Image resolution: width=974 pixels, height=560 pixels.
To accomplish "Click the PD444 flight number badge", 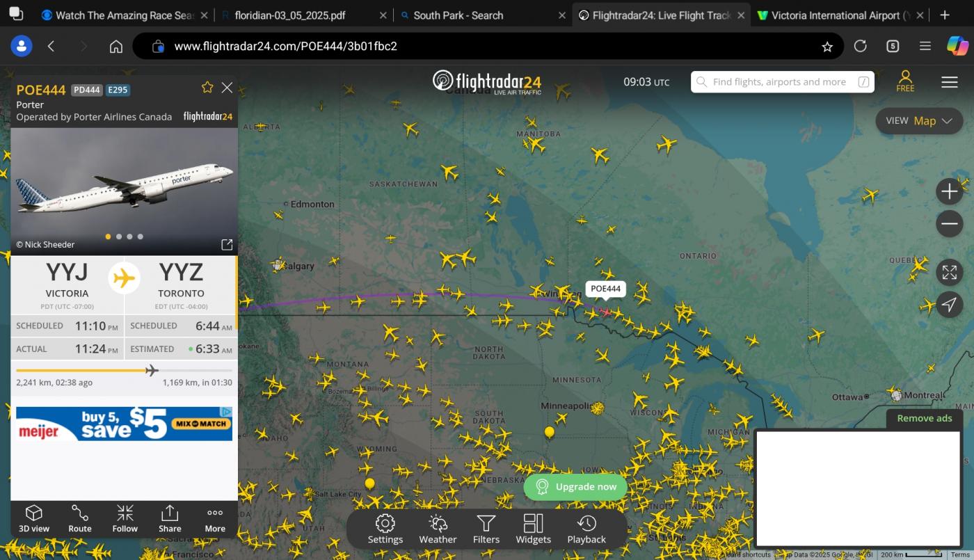I will [x=87, y=90].
